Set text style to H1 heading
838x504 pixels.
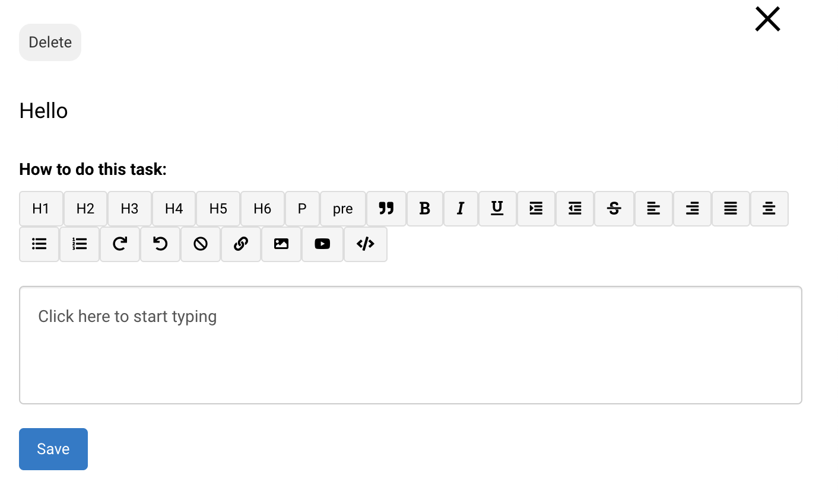tap(41, 209)
